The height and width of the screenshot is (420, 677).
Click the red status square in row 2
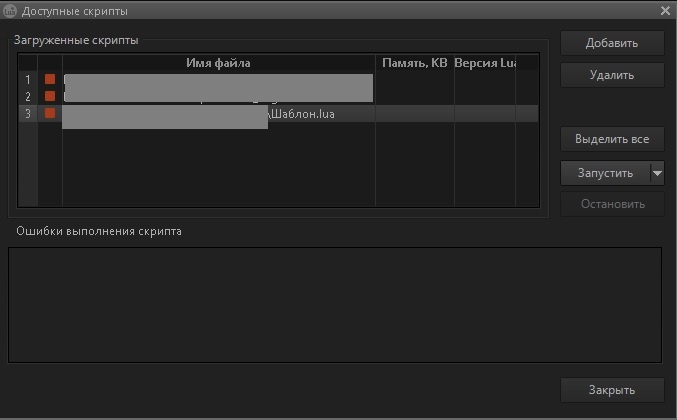(x=50, y=96)
